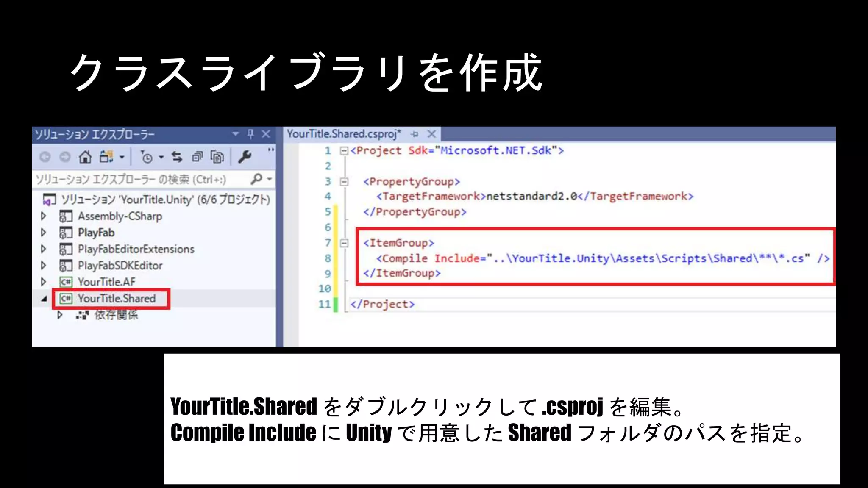Close the Solution Explorer panel

(266, 134)
